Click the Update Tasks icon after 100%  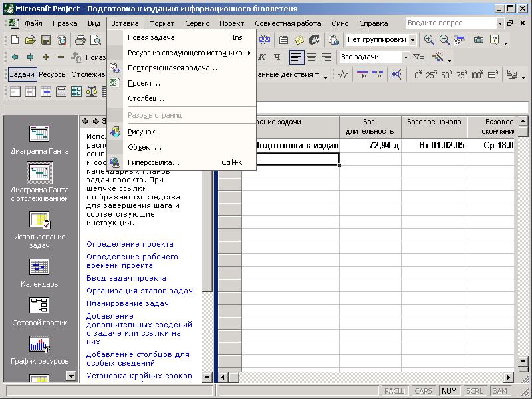pos(493,74)
